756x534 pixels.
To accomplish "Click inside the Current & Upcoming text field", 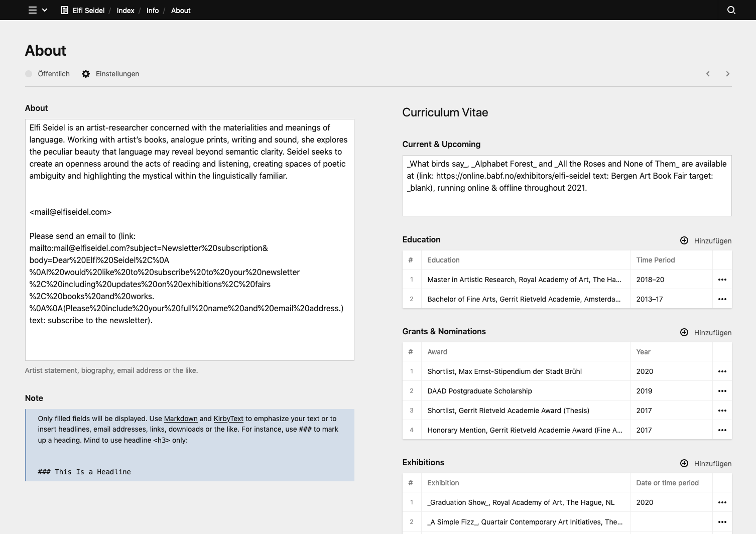I will click(x=566, y=186).
